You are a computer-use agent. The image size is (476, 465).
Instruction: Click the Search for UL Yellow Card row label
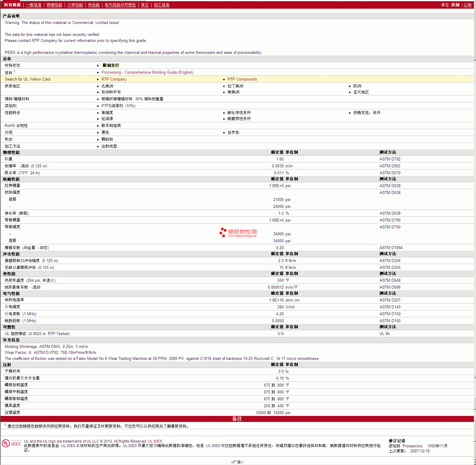(28, 79)
